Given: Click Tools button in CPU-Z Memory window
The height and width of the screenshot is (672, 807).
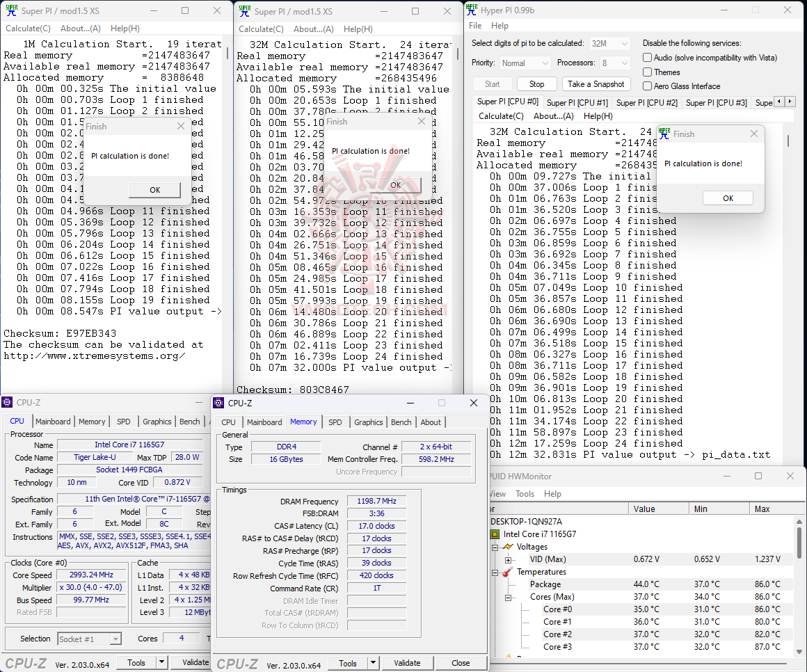Looking at the screenshot, I should [x=347, y=663].
